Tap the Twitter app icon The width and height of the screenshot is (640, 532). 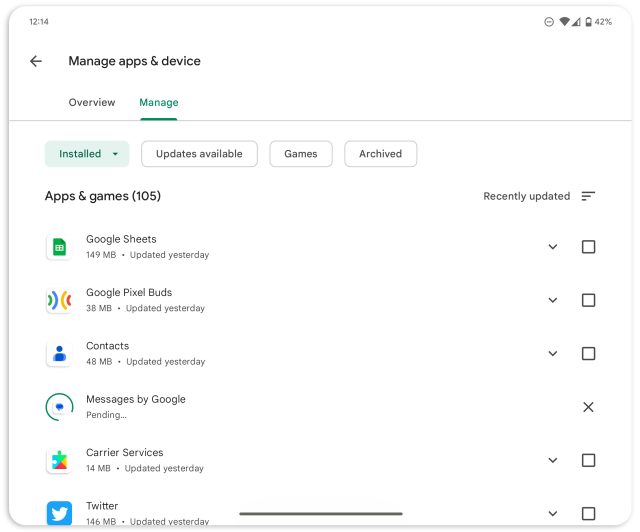tap(59, 513)
